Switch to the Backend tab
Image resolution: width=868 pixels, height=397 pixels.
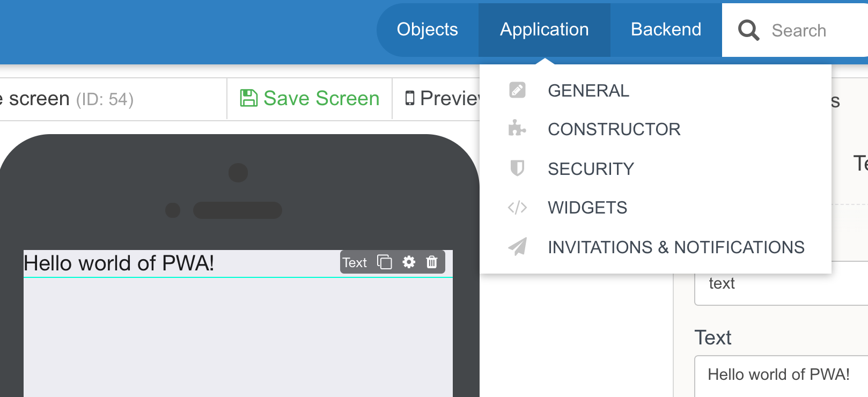(x=666, y=30)
